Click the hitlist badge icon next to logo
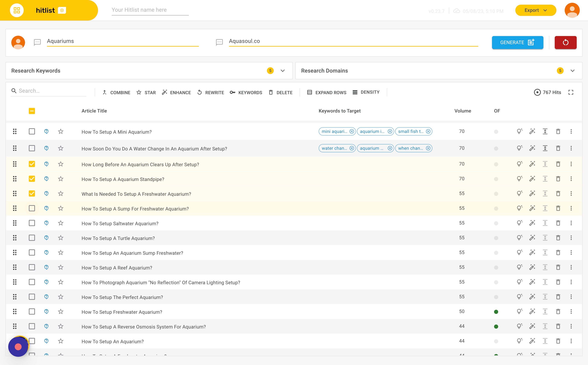The height and width of the screenshot is (365, 588). pos(62,10)
